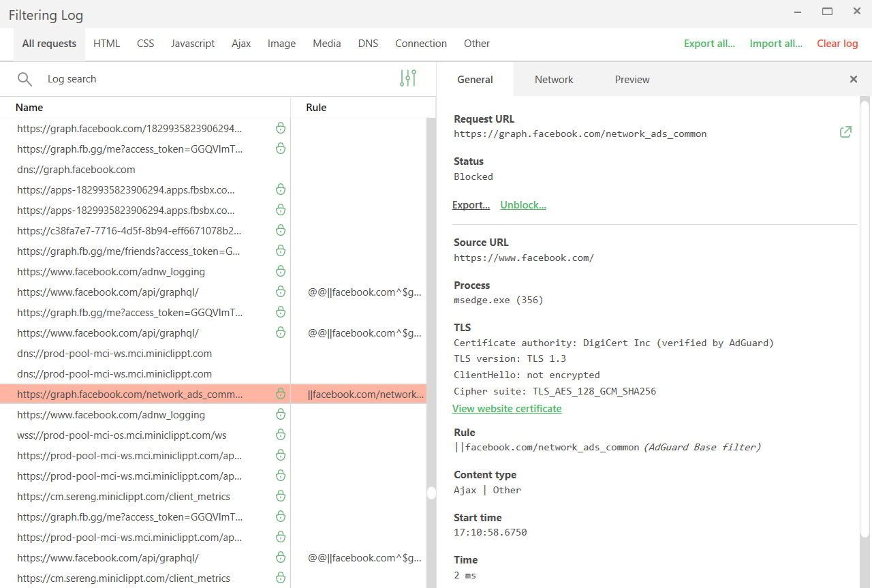This screenshot has width=872, height=588.
Task: Click the Source URL https://www.facebook.com/
Action: (524, 258)
